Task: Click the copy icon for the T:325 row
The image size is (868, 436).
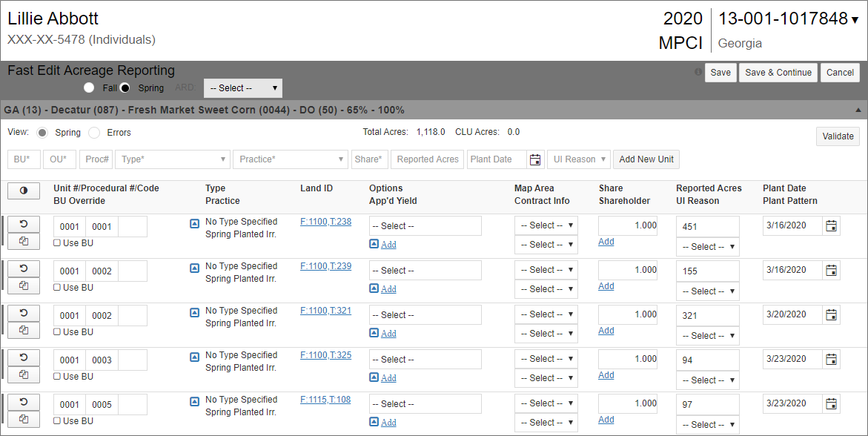Action: click(24, 374)
